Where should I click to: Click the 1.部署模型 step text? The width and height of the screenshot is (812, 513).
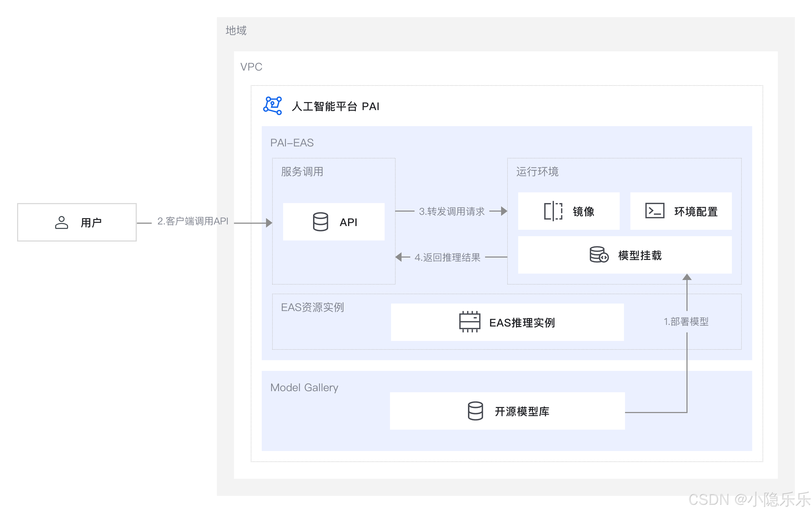click(686, 321)
